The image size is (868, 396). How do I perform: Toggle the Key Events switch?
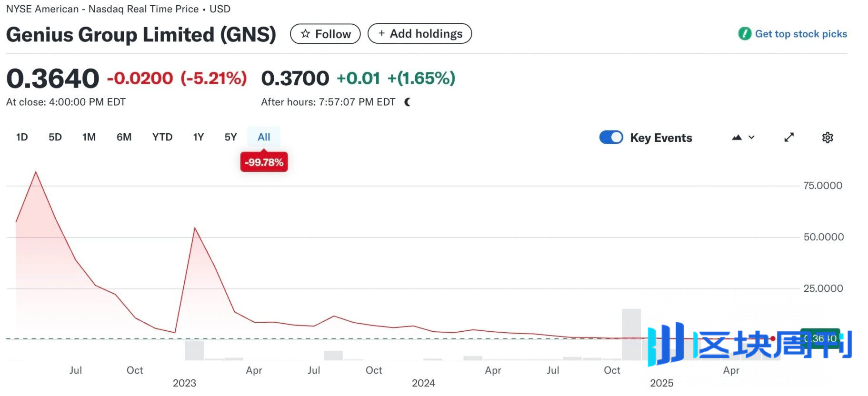tap(611, 137)
